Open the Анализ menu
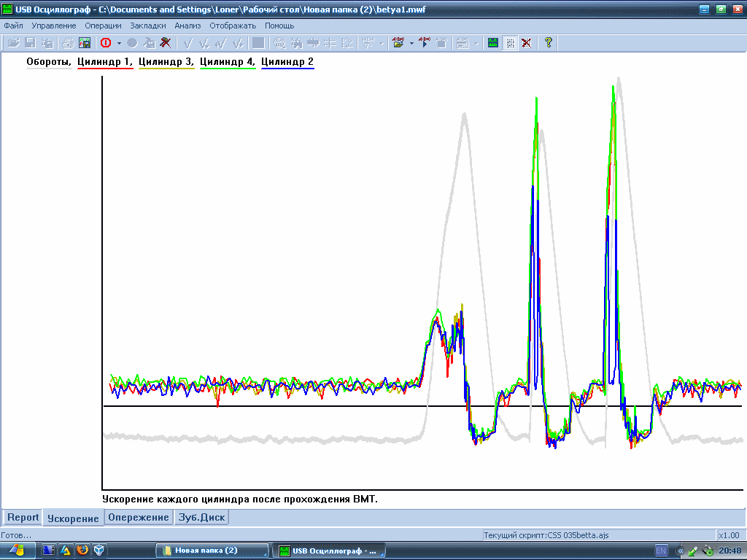Image resolution: width=747 pixels, height=560 pixels. pos(187,26)
